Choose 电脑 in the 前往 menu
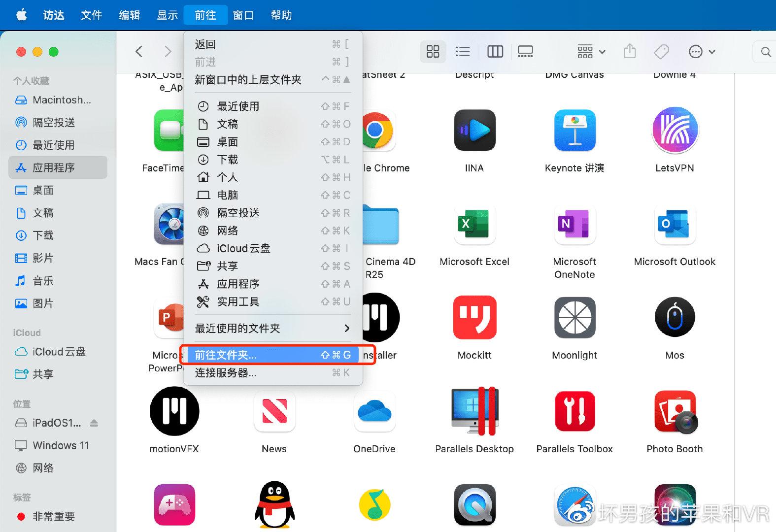The image size is (776, 532). [273, 195]
